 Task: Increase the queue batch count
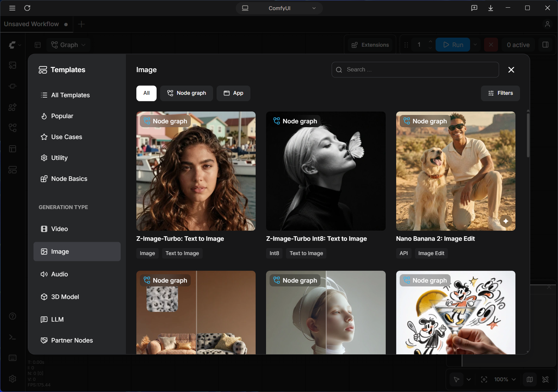pos(430,41)
